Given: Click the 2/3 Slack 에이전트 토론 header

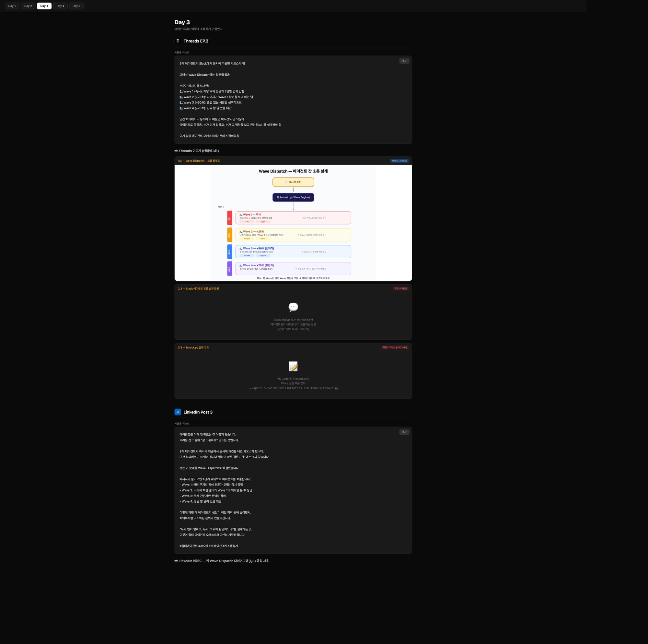Looking at the screenshot, I should [198, 288].
